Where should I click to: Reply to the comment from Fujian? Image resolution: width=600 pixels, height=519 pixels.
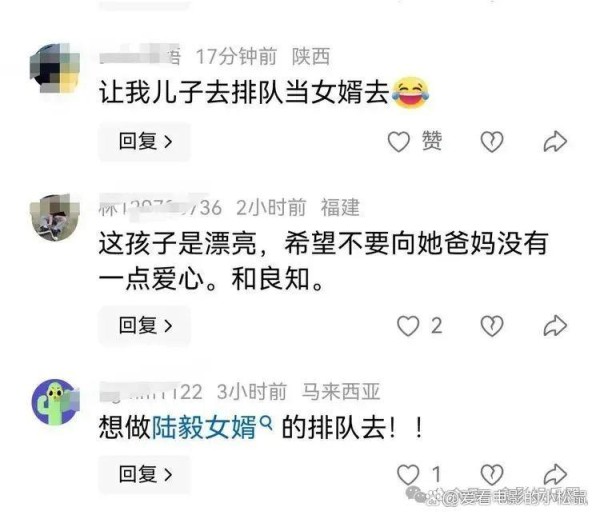click(145, 326)
